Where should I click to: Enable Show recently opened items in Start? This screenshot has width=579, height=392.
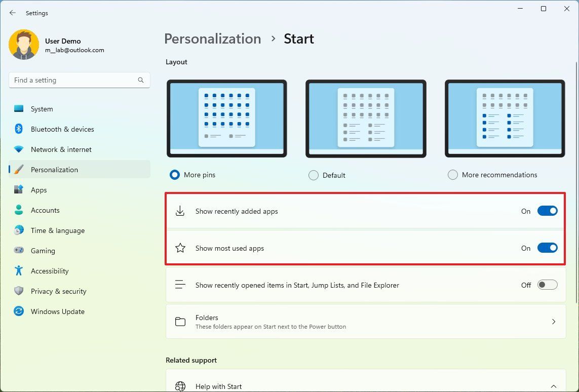pyautogui.click(x=547, y=285)
